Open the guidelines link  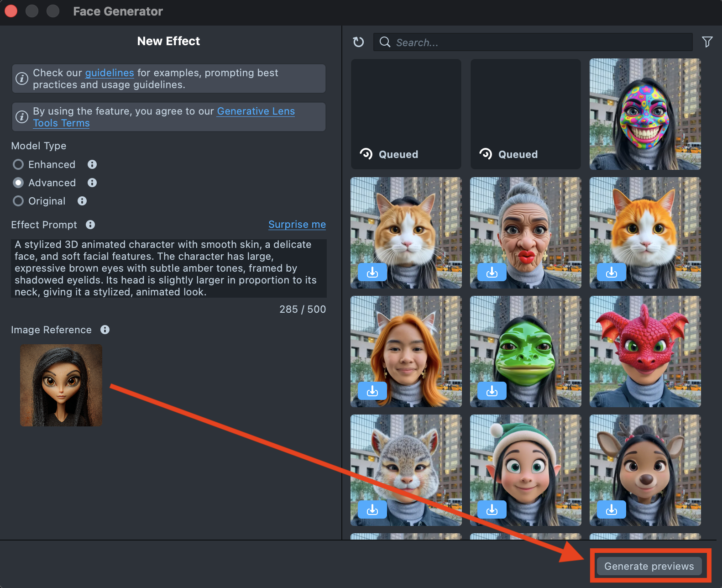110,73
